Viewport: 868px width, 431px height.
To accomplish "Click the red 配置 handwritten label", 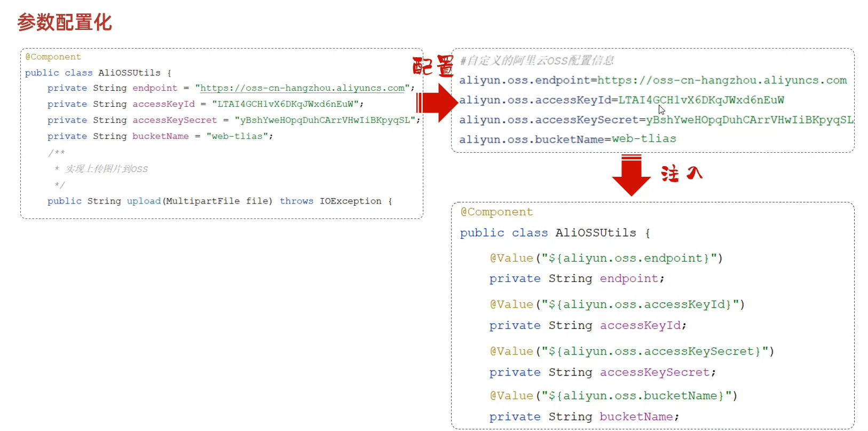I will point(433,67).
